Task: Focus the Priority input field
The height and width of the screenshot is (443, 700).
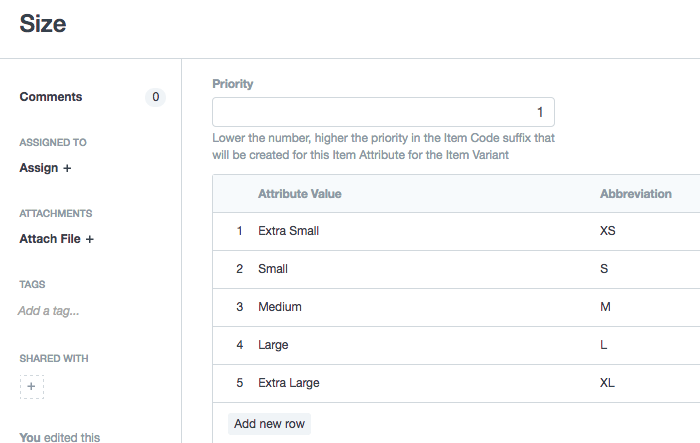Action: [x=383, y=112]
